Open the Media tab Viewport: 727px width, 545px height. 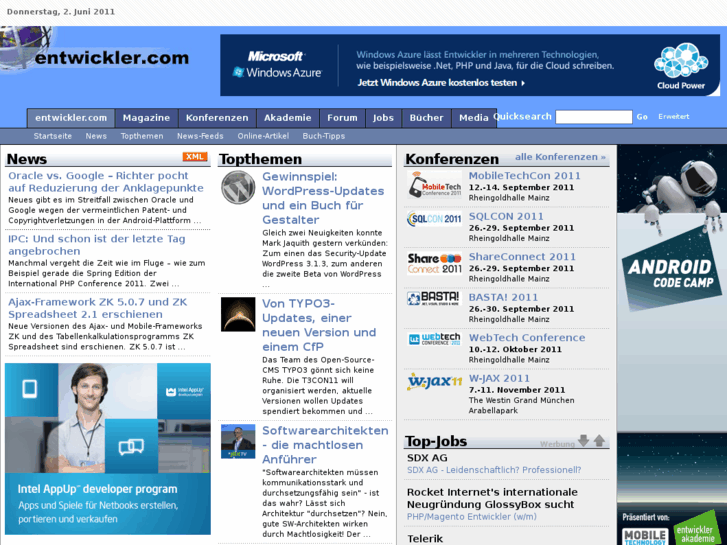[473, 118]
